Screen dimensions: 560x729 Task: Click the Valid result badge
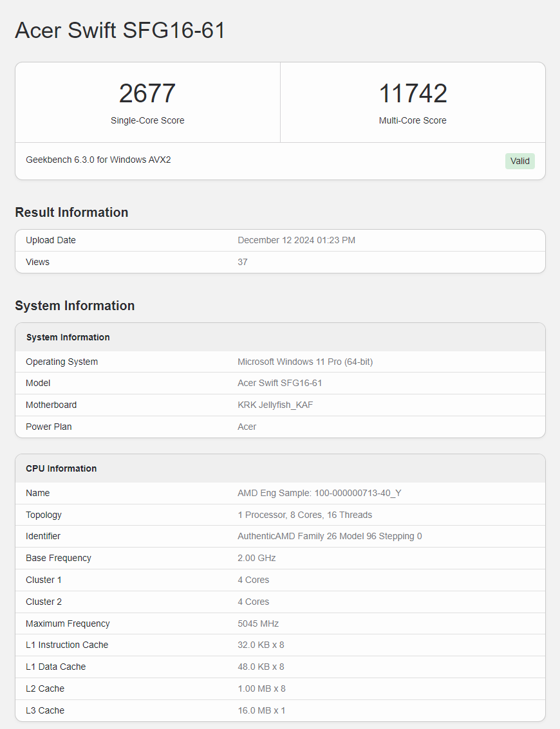click(519, 161)
